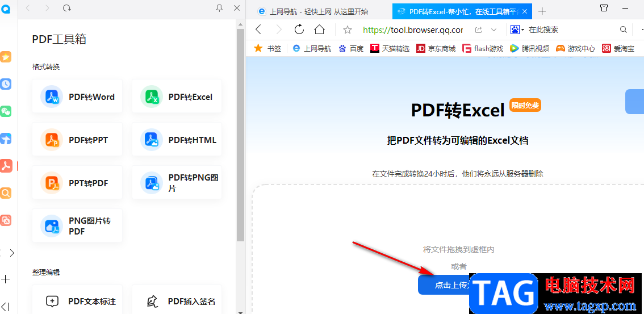
Task: Expand the address bar dropdown arrow
Action: click(x=494, y=30)
